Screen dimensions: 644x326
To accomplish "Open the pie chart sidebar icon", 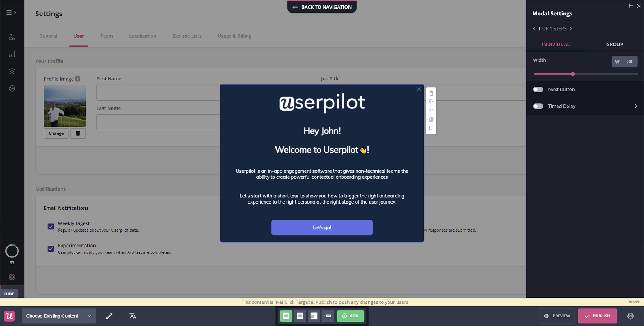I will (x=12, y=88).
